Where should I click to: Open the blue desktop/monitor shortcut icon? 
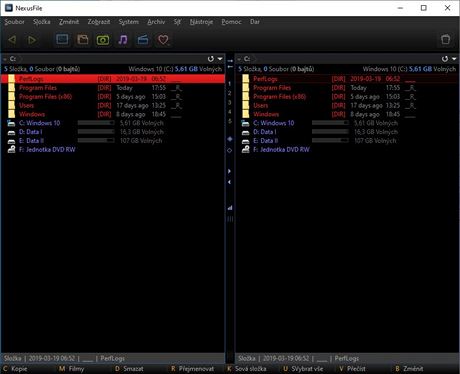pos(62,39)
